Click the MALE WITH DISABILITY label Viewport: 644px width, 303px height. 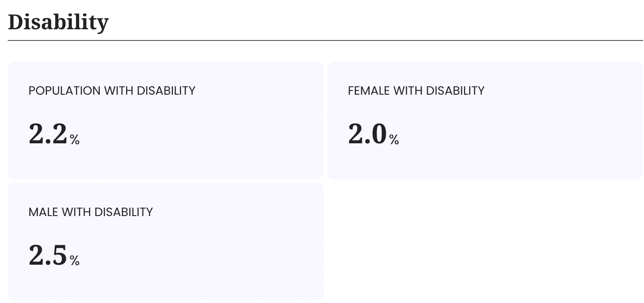pyautogui.click(x=91, y=212)
